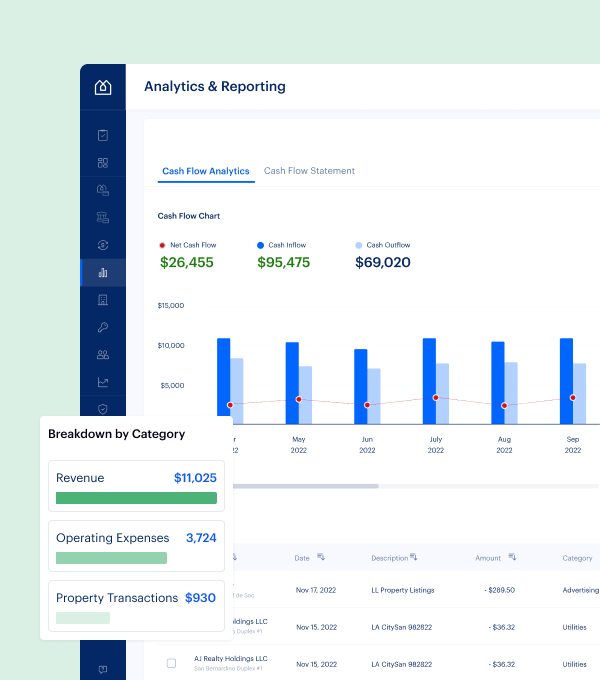Click the Sep 2022 inflow bar
Image resolution: width=600 pixels, height=680 pixels.
(x=566, y=381)
